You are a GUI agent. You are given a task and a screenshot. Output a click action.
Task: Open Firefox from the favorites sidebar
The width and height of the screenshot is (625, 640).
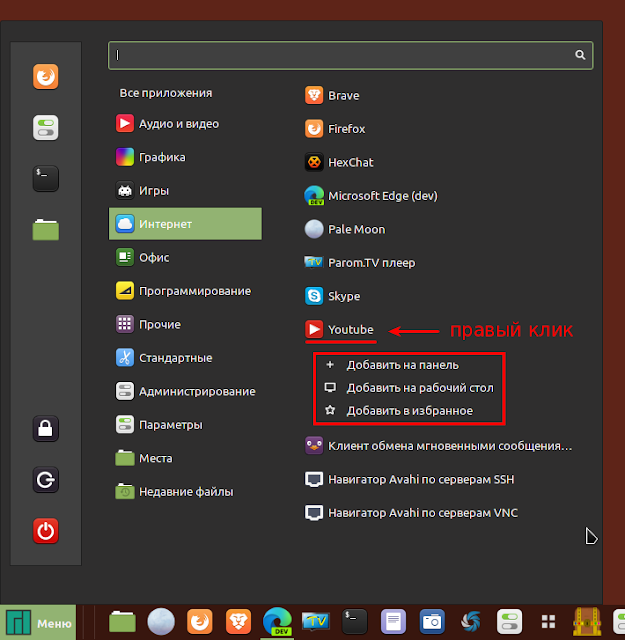45,76
